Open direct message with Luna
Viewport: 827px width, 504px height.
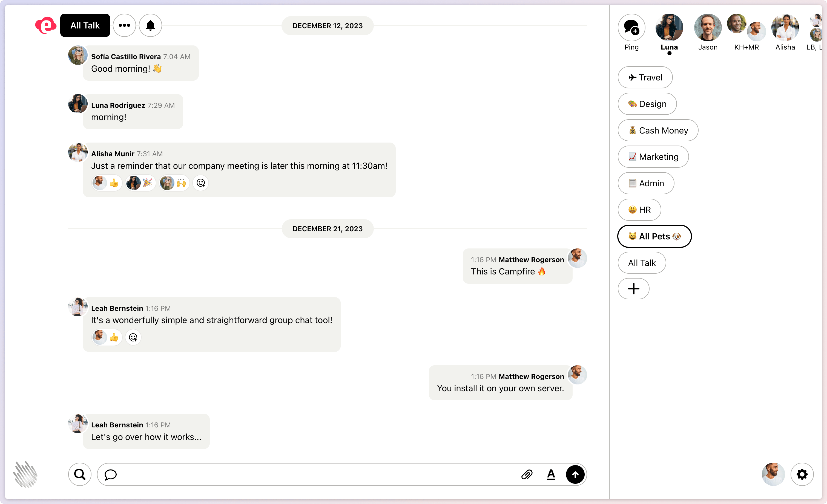(x=669, y=27)
